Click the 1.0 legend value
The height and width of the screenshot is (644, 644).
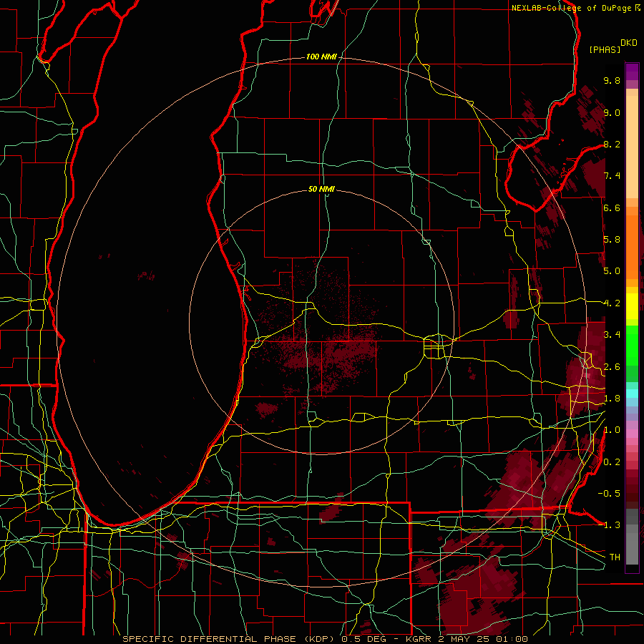click(x=612, y=430)
